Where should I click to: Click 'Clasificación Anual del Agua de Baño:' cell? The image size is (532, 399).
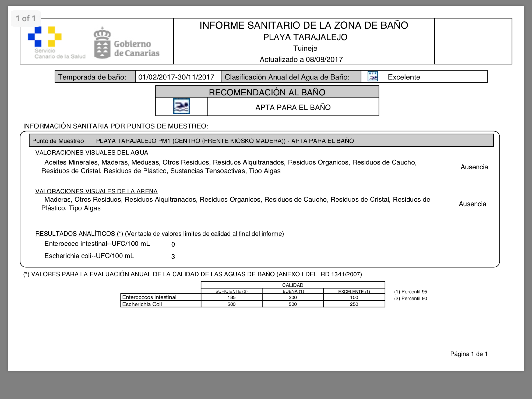coord(291,77)
